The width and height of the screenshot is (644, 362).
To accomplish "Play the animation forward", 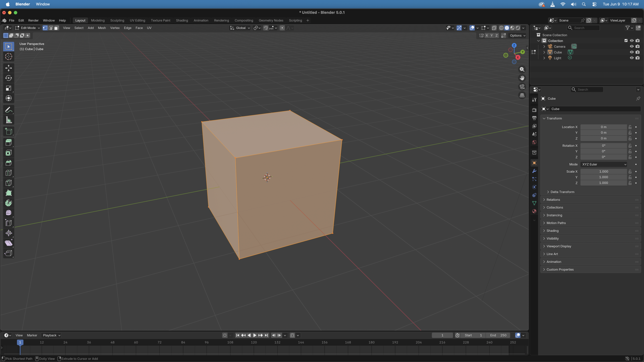I will tap(255, 335).
